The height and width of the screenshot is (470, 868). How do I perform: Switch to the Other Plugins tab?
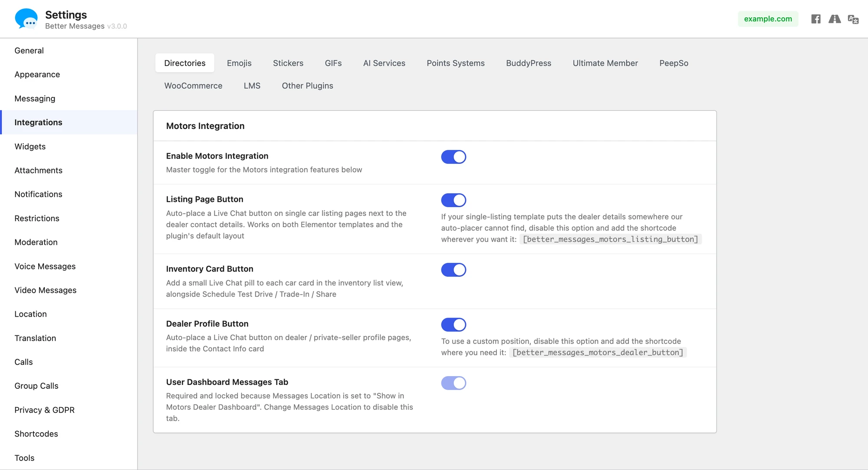(x=308, y=86)
